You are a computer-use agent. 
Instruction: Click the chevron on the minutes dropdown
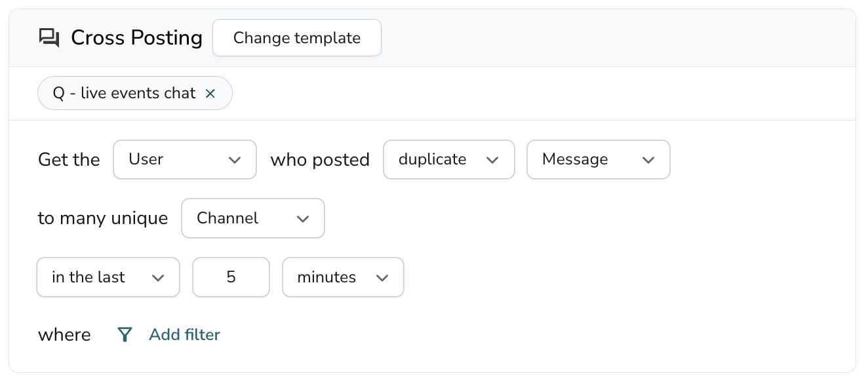tap(383, 277)
